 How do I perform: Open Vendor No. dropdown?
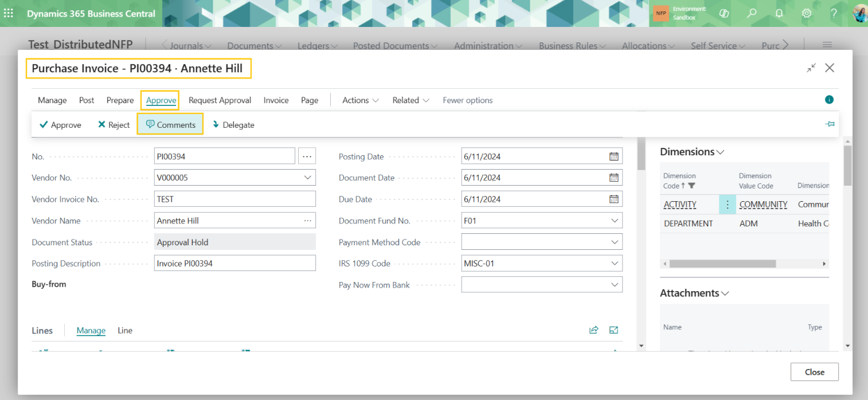307,178
